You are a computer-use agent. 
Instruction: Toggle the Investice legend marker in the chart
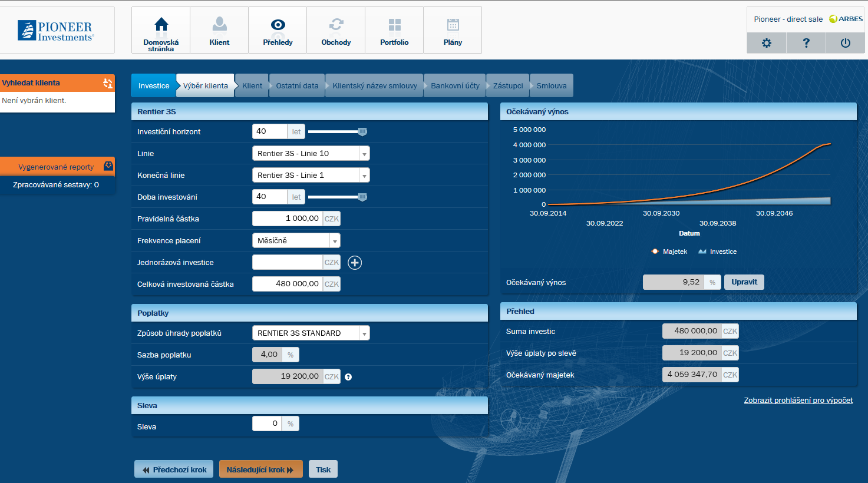(x=702, y=252)
